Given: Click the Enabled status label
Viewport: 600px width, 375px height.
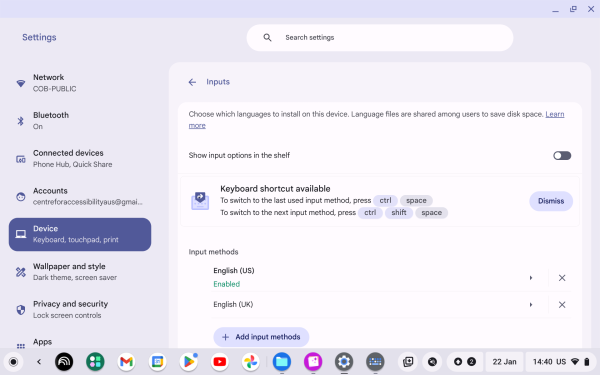Looking at the screenshot, I should click(x=227, y=284).
